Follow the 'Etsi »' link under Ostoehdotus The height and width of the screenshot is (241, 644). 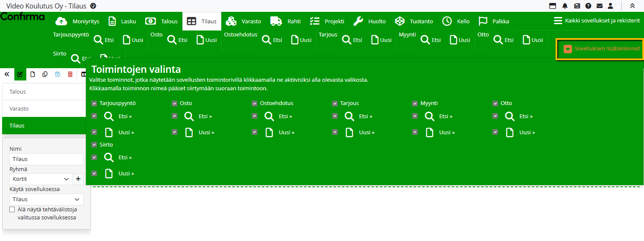click(285, 116)
